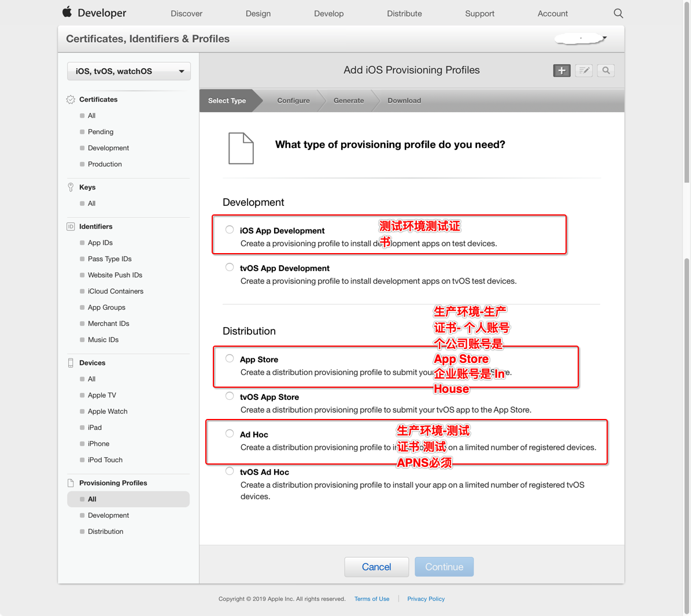Show Distribution provisioning profiles

[x=106, y=532]
